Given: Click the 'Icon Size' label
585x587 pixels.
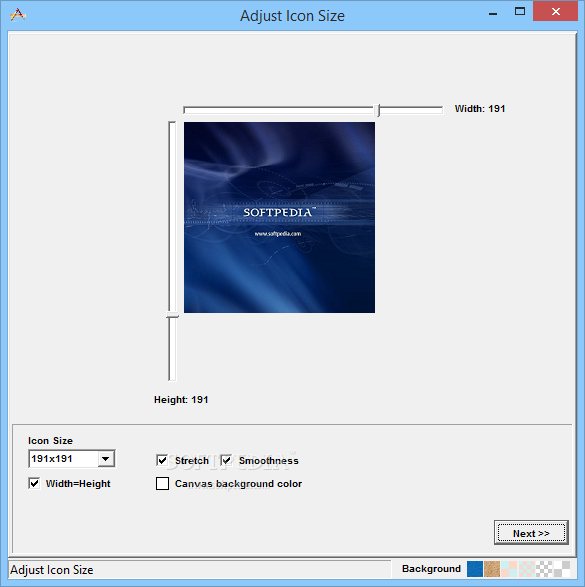Looking at the screenshot, I should 50,441.
